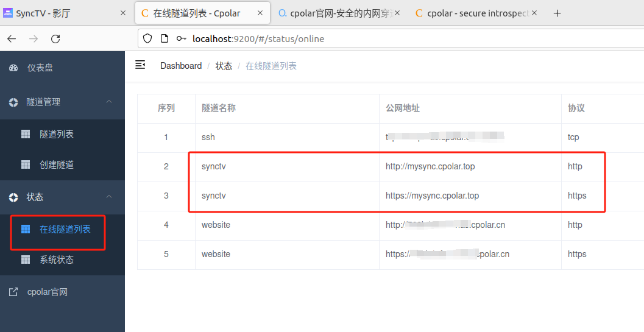Click the Dashboard breadcrumb
Screen dimensions: 644x332
coord(181,66)
